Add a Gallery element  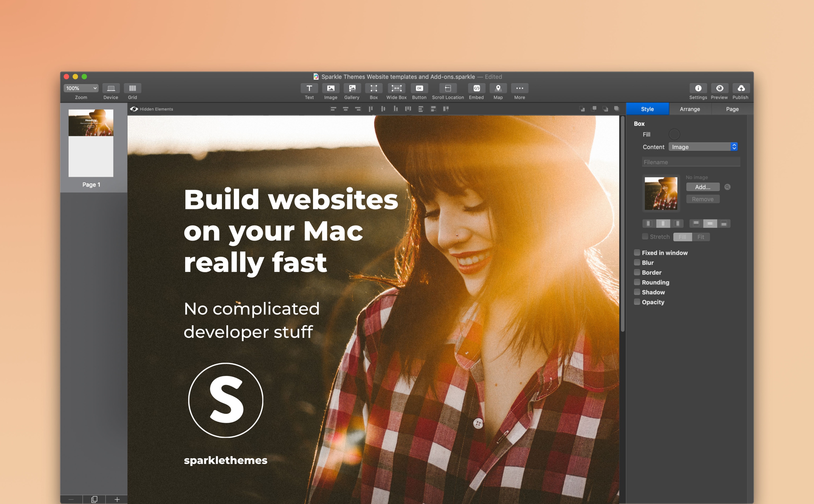352,88
